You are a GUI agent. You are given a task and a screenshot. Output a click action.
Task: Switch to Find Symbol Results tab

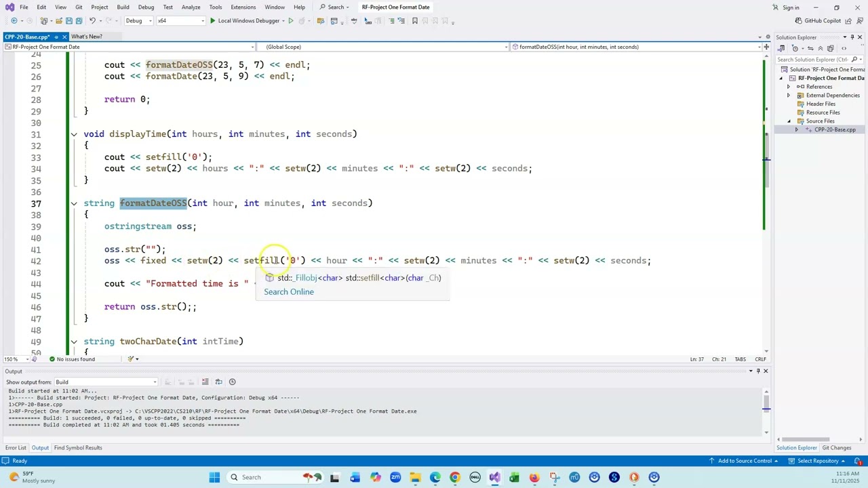pos(78,448)
